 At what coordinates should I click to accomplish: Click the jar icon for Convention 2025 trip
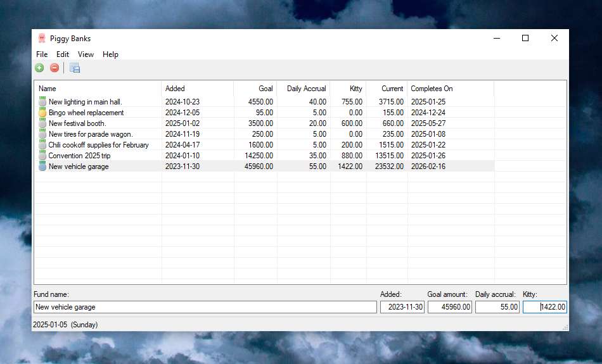[42, 155]
